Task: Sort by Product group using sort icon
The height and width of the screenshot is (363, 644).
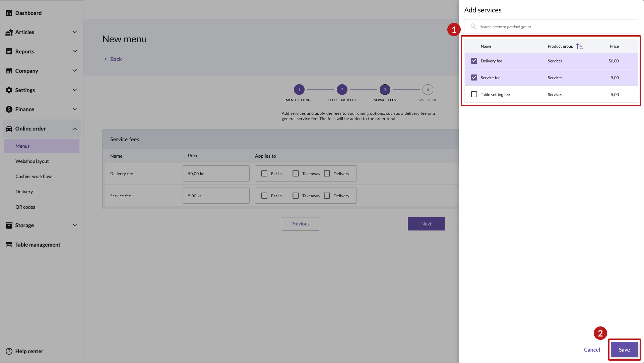Action: (x=580, y=46)
